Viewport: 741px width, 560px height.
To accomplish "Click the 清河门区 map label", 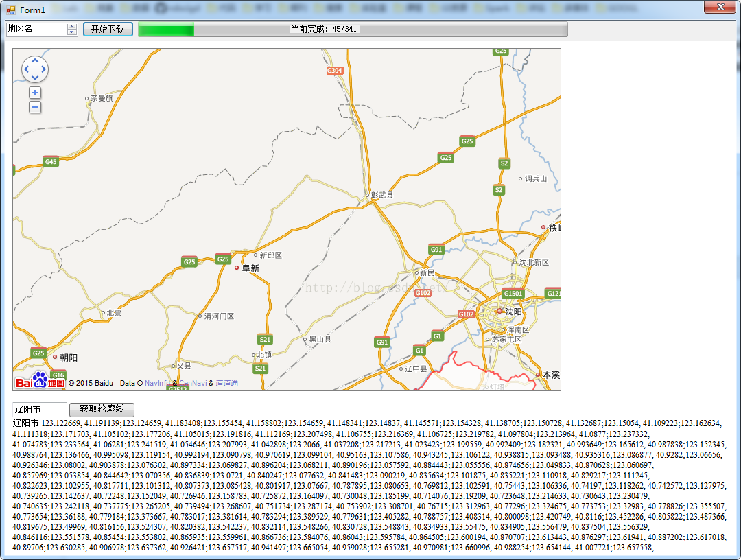I will (219, 316).
